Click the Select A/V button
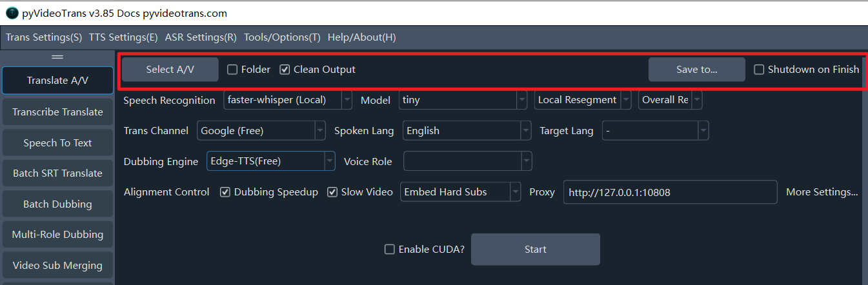 pos(170,70)
